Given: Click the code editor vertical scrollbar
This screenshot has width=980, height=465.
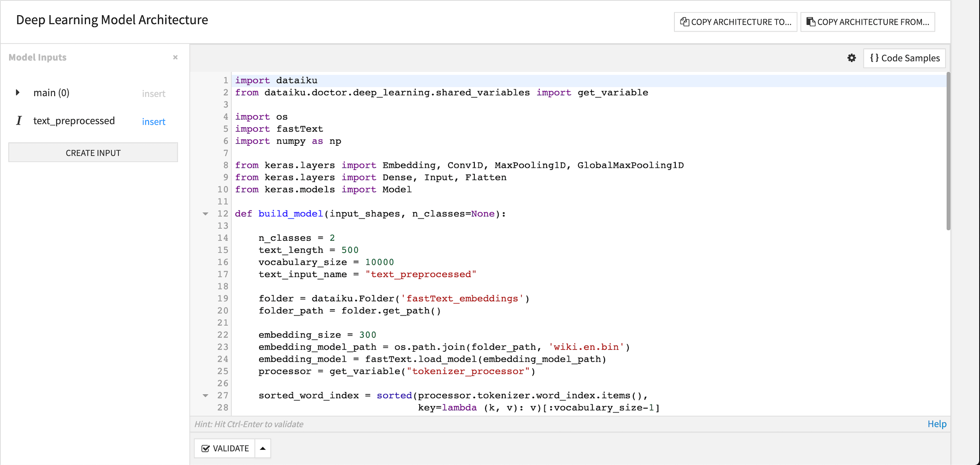Looking at the screenshot, I should tap(948, 151).
